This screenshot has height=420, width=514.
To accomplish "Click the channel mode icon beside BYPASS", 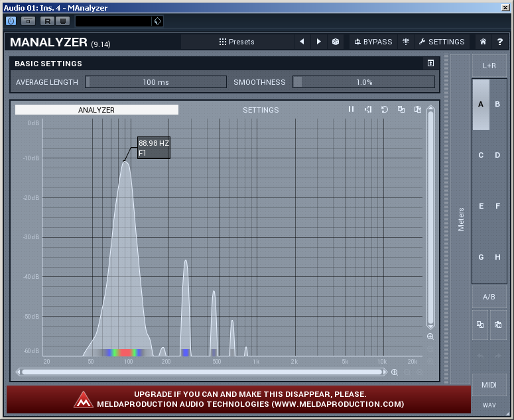I will pos(406,42).
